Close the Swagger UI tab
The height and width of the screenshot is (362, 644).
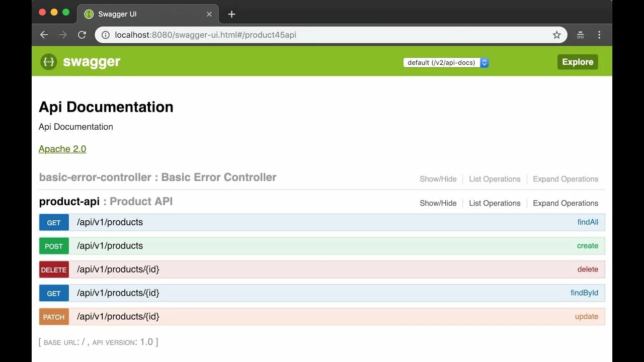[209, 14]
